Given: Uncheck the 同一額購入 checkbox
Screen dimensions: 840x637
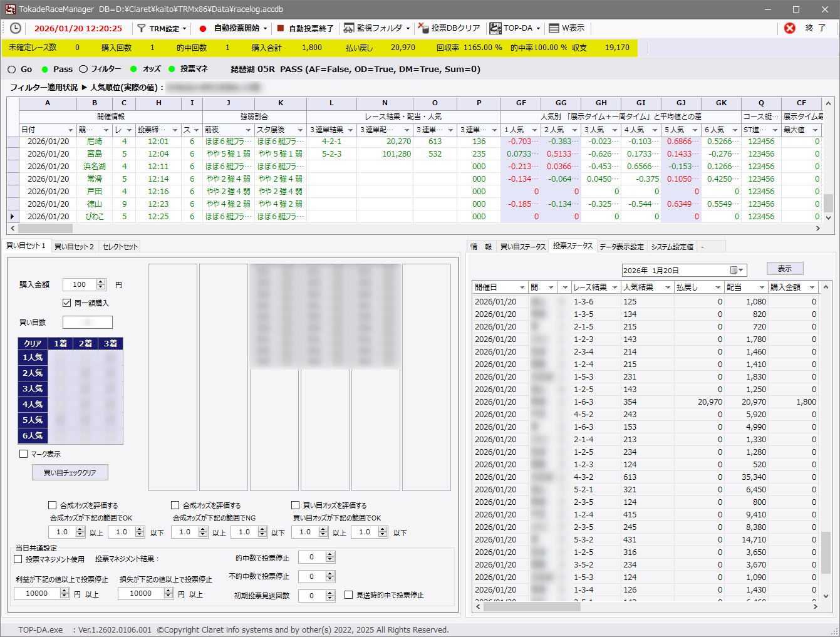Looking at the screenshot, I should coord(67,303).
